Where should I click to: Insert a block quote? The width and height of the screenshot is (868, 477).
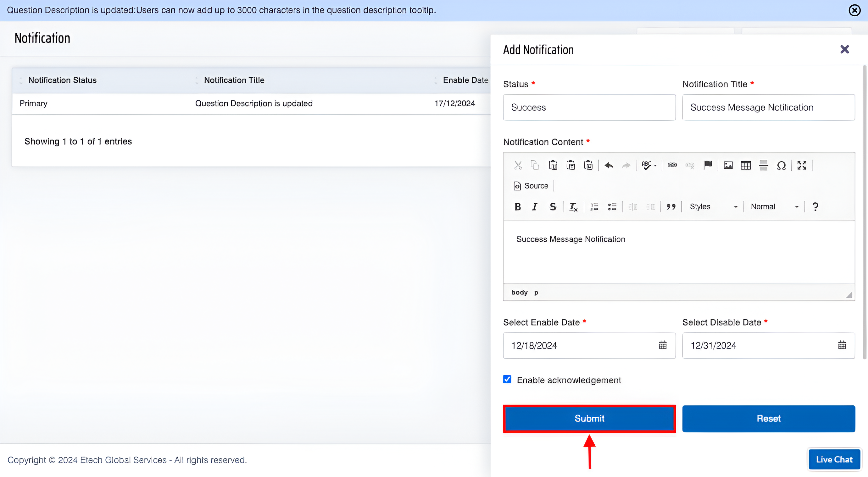(x=671, y=207)
